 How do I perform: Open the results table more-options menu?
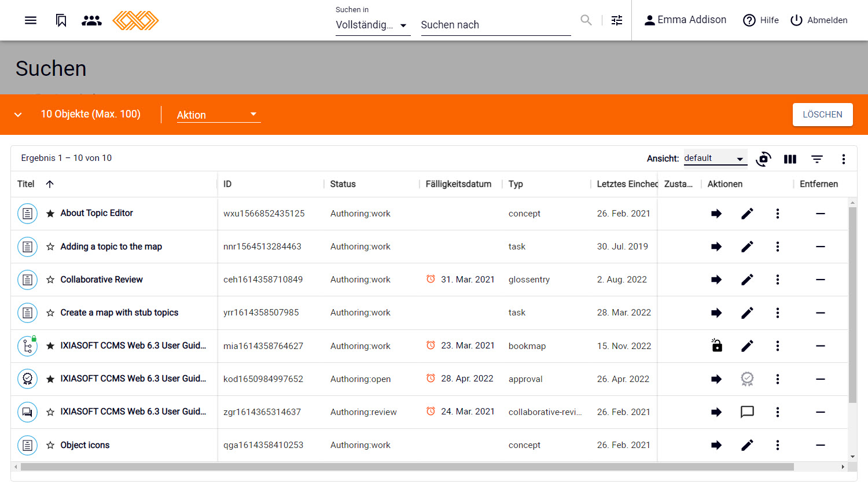[844, 159]
